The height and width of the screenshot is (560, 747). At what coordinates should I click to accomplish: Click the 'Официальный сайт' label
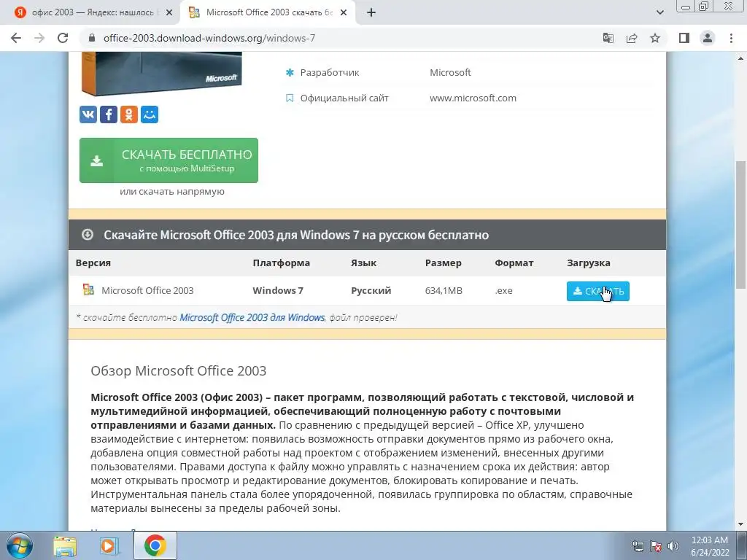click(x=344, y=98)
